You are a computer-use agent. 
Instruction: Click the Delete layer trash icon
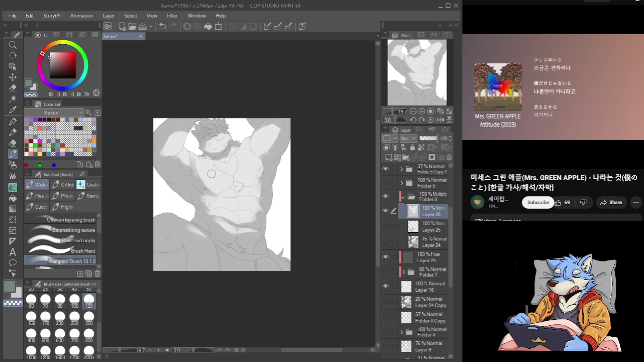point(449,157)
